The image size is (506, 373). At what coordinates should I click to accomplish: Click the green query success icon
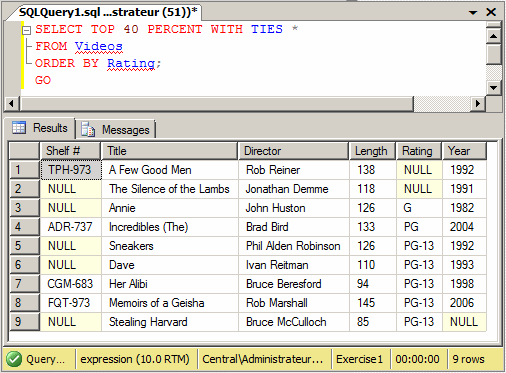coord(14,359)
